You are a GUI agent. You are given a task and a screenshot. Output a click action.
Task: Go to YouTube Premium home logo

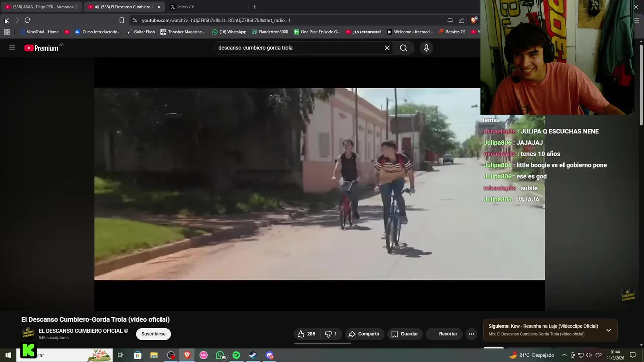click(41, 48)
